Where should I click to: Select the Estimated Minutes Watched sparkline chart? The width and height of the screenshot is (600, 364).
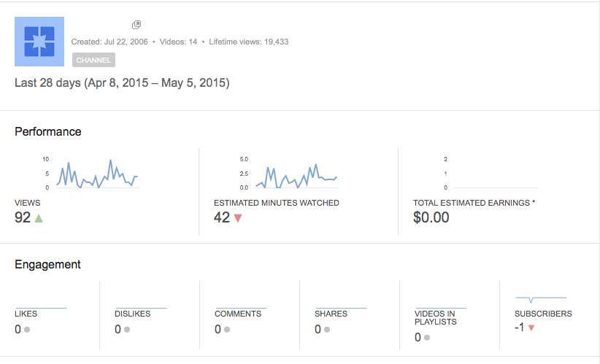pyautogui.click(x=295, y=174)
